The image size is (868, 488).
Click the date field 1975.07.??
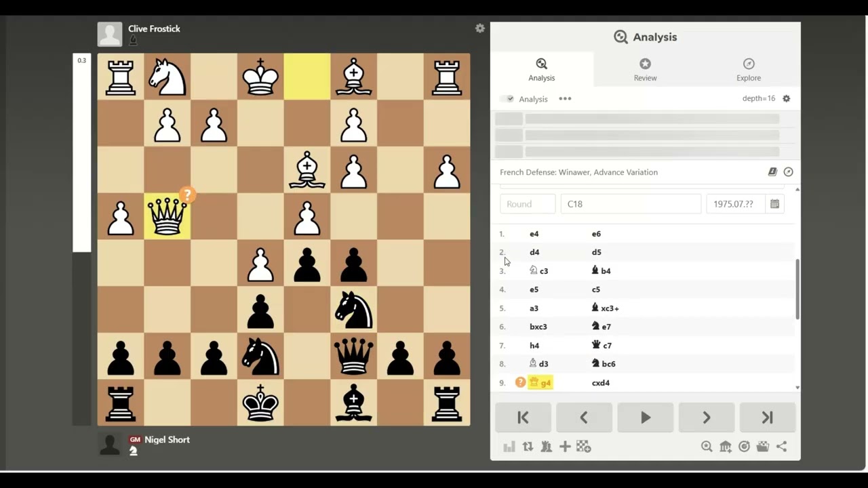pyautogui.click(x=735, y=204)
